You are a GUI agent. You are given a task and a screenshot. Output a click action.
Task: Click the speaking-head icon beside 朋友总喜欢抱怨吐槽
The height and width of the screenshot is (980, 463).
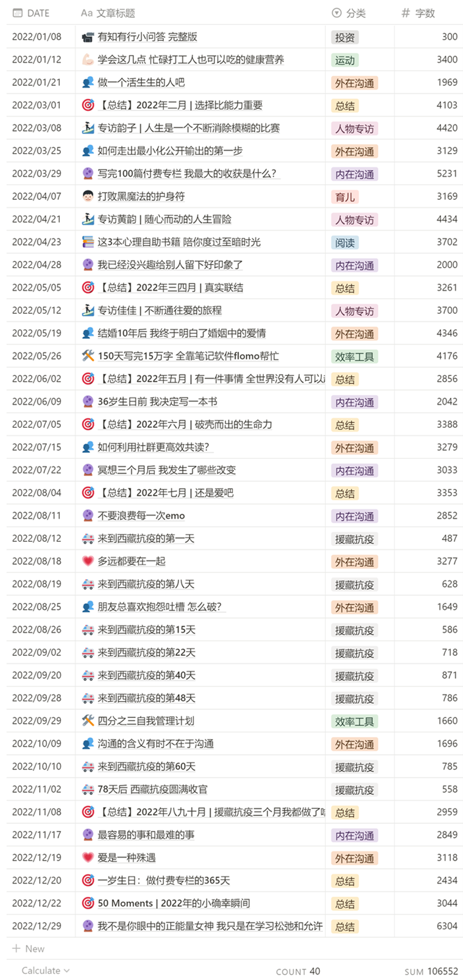click(88, 607)
